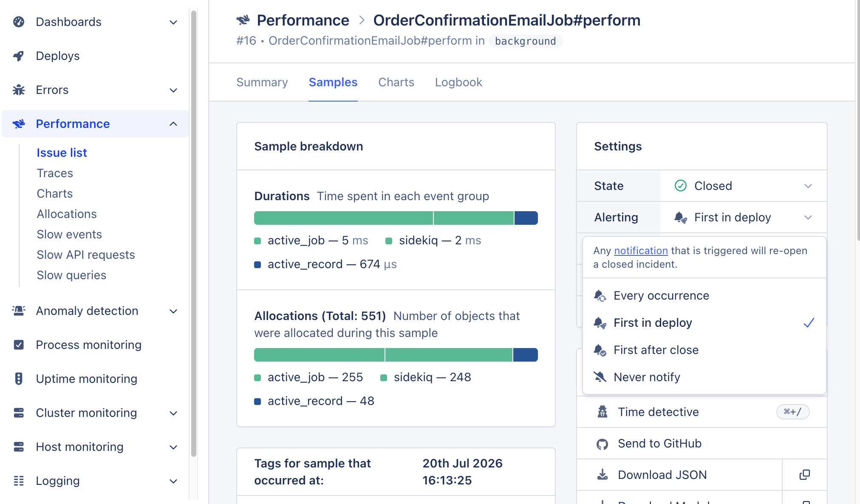Image resolution: width=860 pixels, height=504 pixels.
Task: Click the background namespace tag
Action: click(x=525, y=41)
